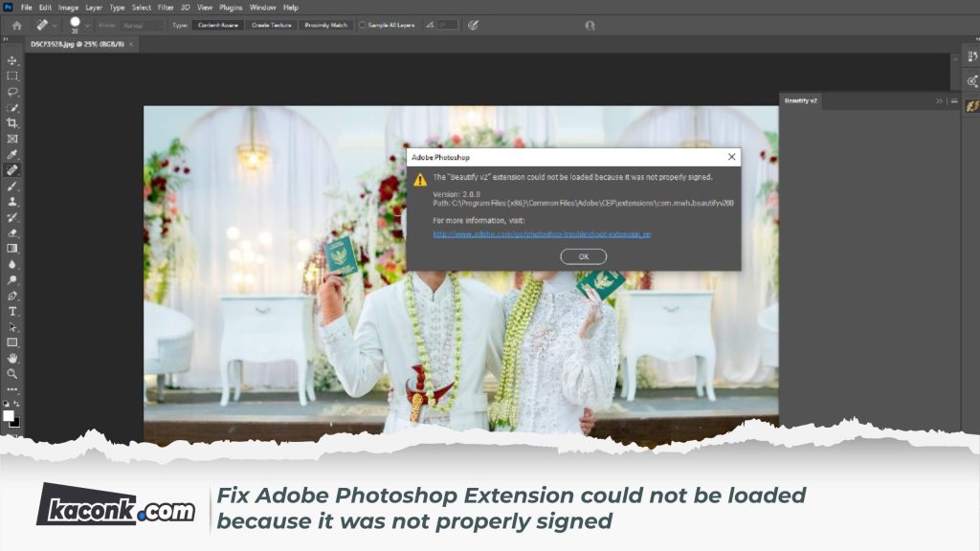This screenshot has width=980, height=551.
Task: Select the Eraser tool
Action: (11, 233)
